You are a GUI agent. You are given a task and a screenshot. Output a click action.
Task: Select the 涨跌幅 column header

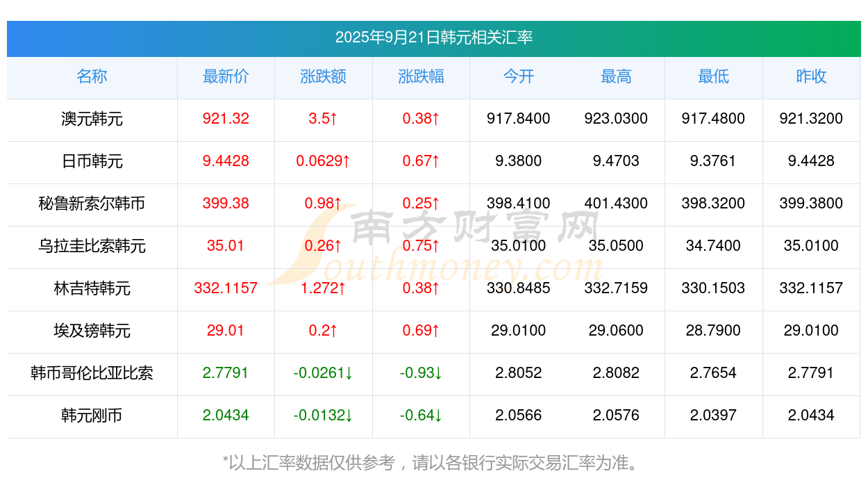(x=422, y=76)
